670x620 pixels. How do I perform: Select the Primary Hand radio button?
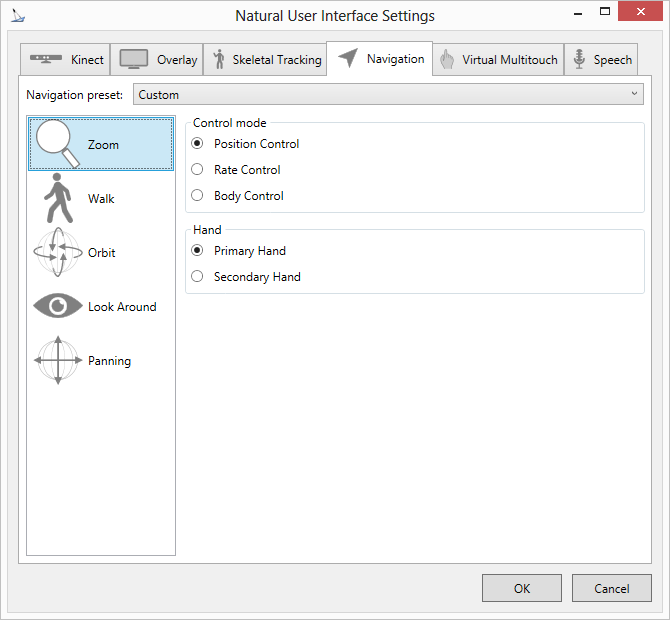click(x=197, y=251)
